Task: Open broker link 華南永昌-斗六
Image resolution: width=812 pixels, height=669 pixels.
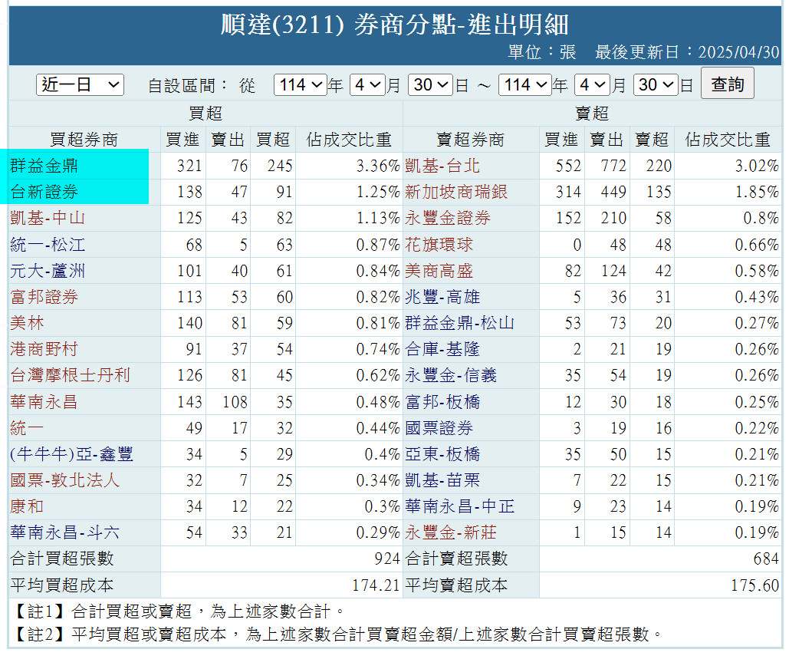Action: click(x=64, y=532)
